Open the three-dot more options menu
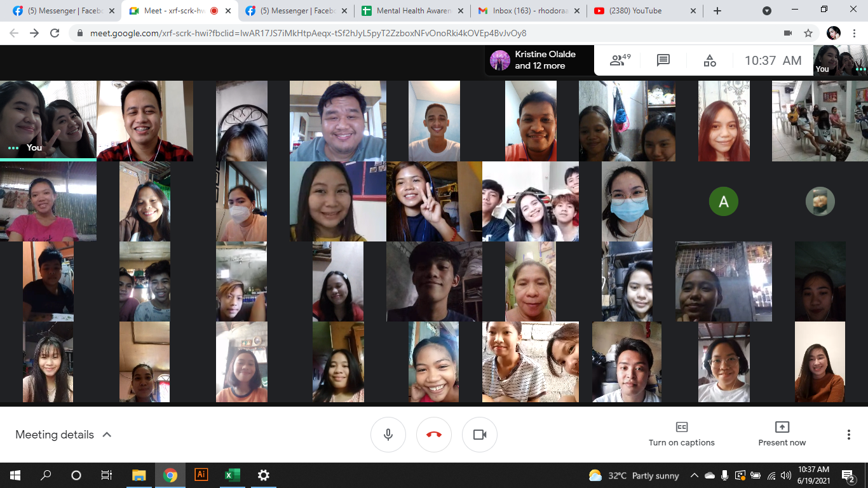Image resolution: width=868 pixels, height=488 pixels. [x=848, y=435]
